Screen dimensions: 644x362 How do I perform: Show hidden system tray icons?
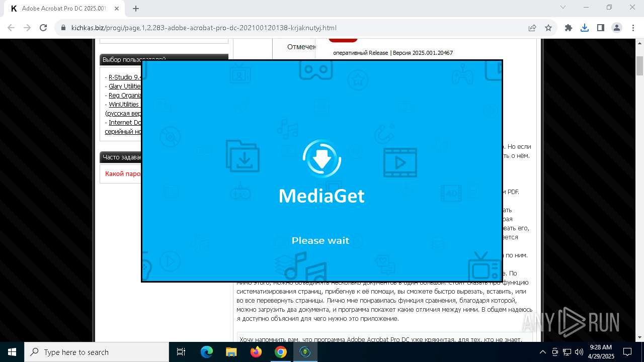(x=542, y=352)
